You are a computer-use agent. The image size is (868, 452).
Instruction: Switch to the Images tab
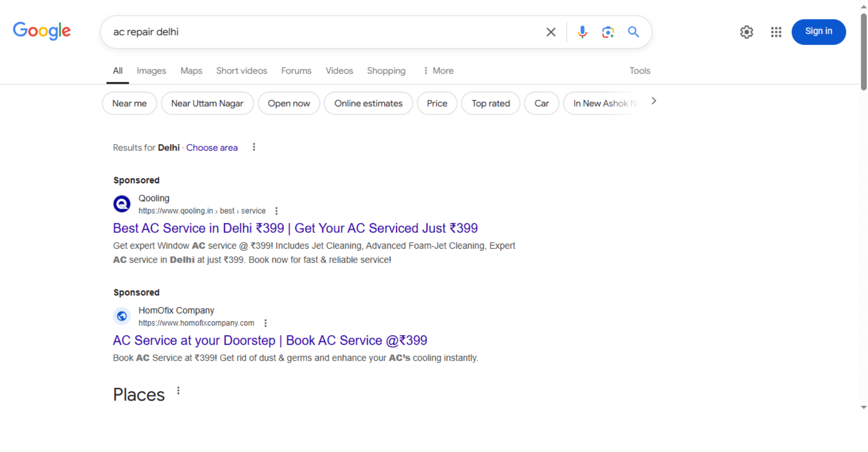click(x=151, y=71)
